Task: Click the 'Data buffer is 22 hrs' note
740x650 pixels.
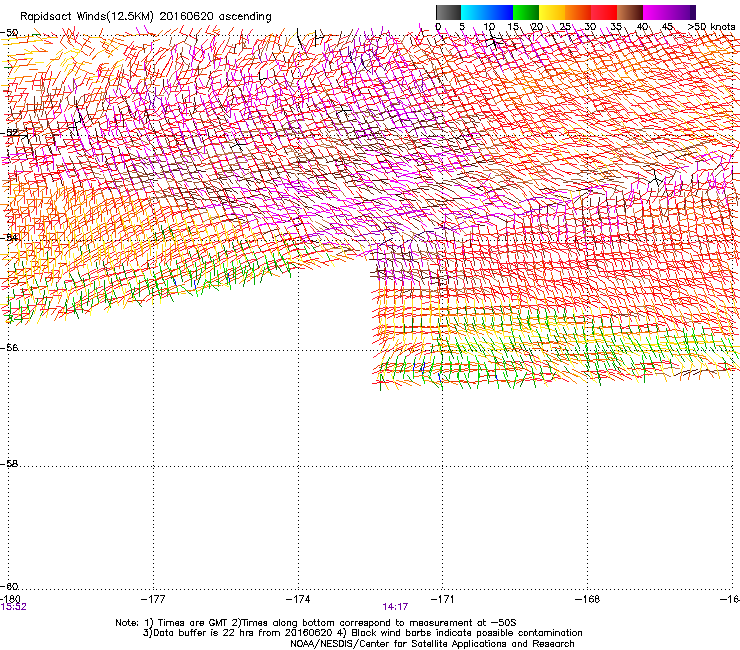Action: click(x=362, y=633)
